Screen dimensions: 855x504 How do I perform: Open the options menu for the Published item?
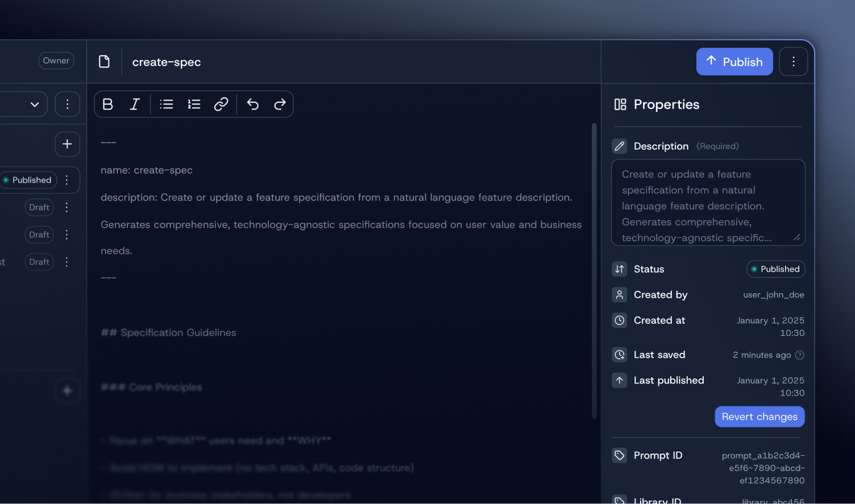tap(67, 180)
